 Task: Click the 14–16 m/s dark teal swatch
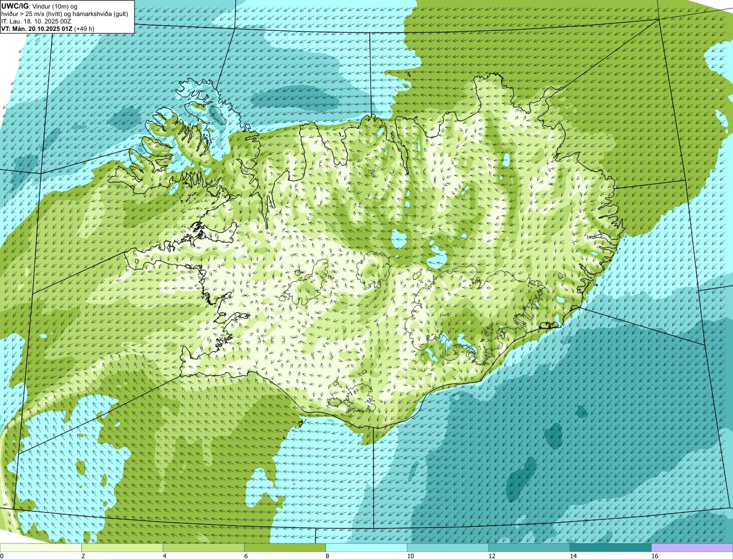coord(610,547)
